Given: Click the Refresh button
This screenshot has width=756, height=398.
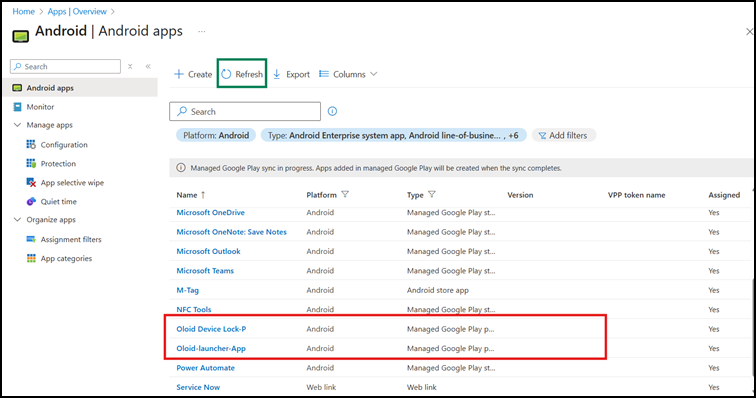Looking at the screenshot, I should click(x=242, y=74).
